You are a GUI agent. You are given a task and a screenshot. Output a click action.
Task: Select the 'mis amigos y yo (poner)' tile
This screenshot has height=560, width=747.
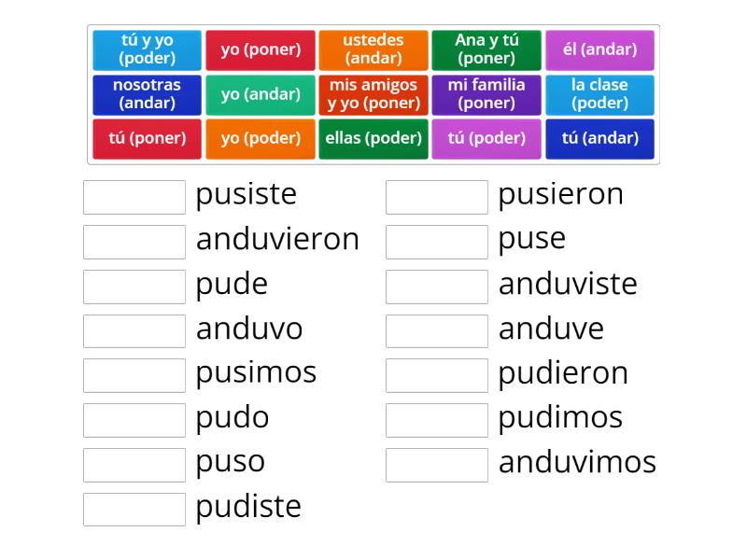pyautogui.click(x=373, y=94)
